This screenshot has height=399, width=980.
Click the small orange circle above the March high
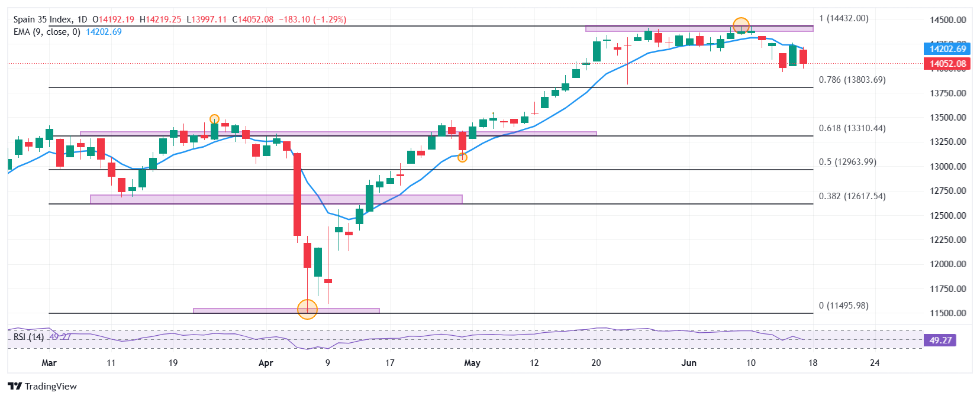click(x=214, y=119)
